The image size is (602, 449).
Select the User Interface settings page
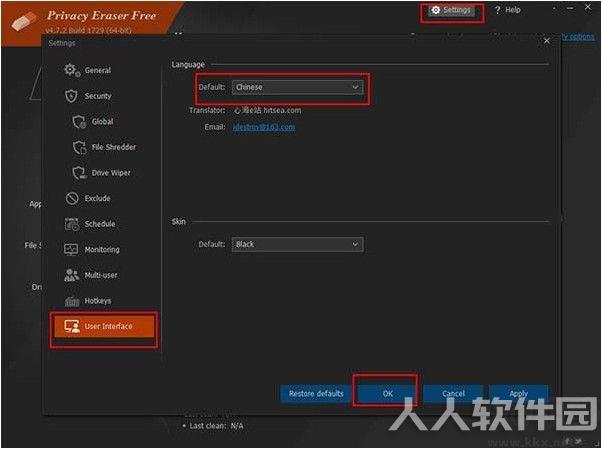coord(104,326)
